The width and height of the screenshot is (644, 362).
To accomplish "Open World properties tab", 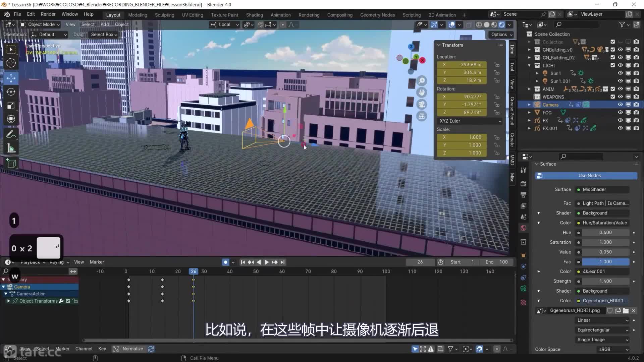I will 523,228.
